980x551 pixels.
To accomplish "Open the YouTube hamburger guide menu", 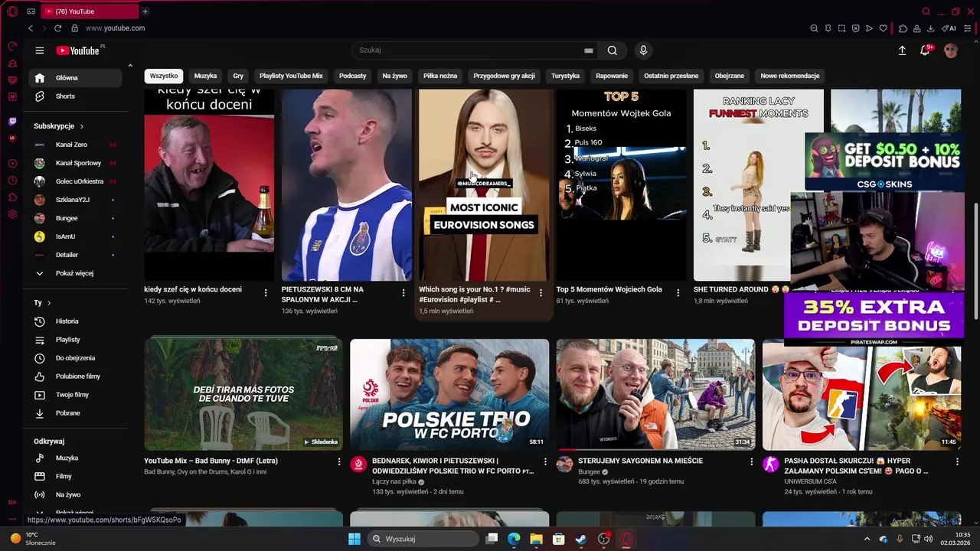I will [40, 51].
